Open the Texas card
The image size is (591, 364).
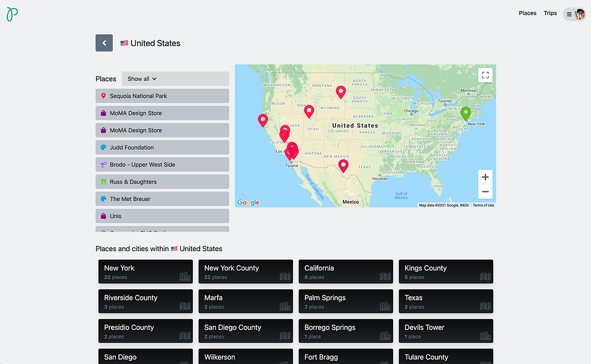(x=446, y=301)
